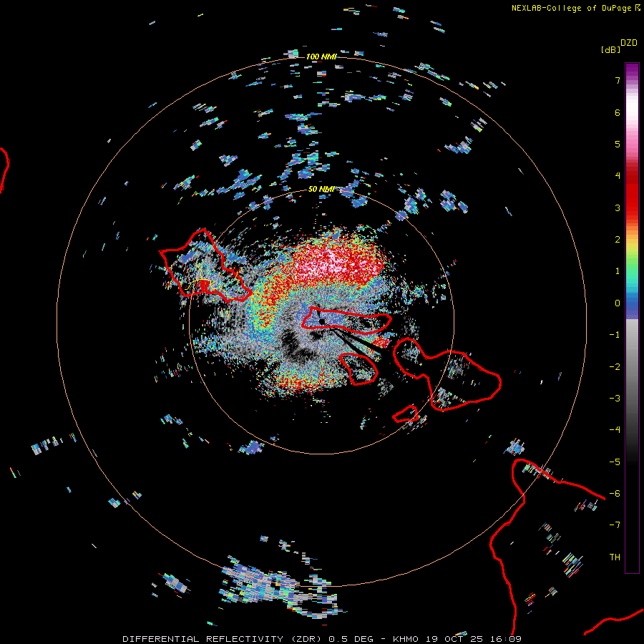Click the scale value 0
644x644 pixels.
point(618,303)
